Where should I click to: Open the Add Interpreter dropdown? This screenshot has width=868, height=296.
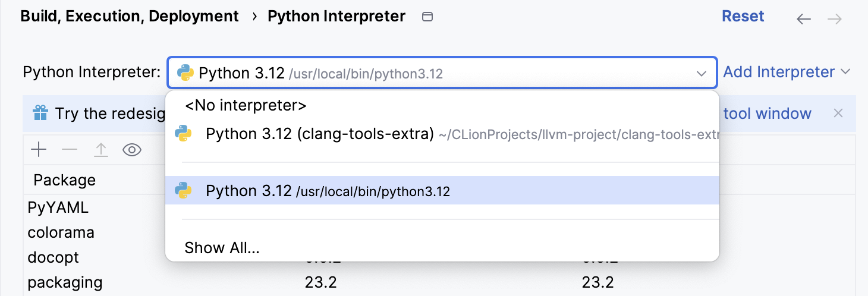tap(787, 72)
